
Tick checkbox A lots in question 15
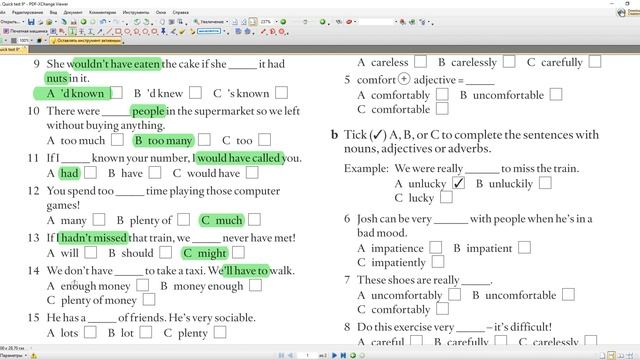[90, 332]
